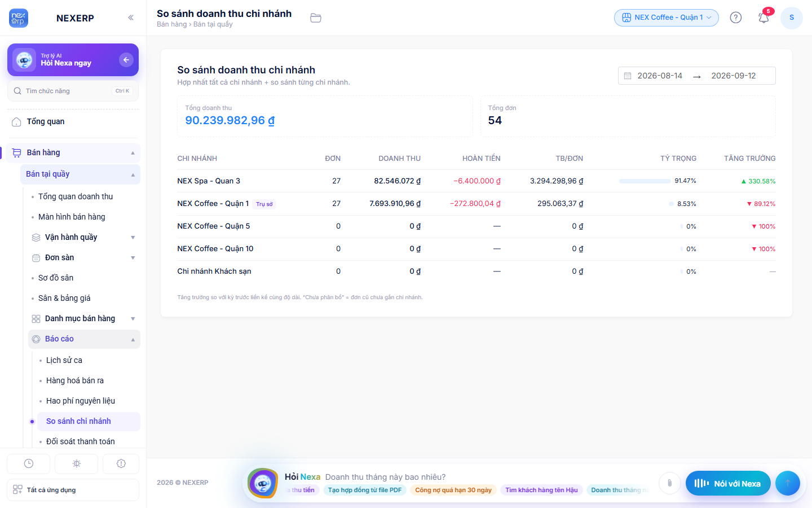Screen dimensions: 812x508
Task: Click the start date 2026-08-14 field
Action: [x=660, y=76]
